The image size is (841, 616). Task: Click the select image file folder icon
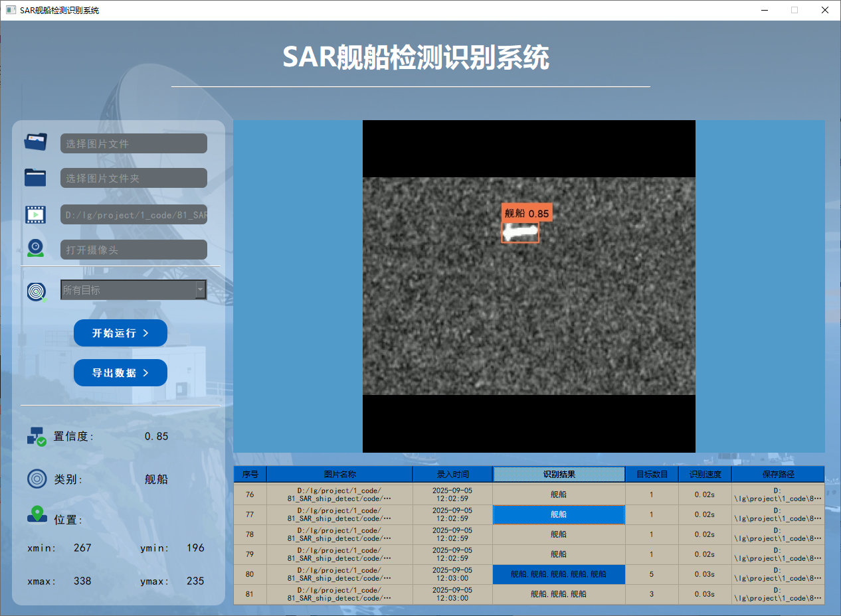click(x=36, y=142)
